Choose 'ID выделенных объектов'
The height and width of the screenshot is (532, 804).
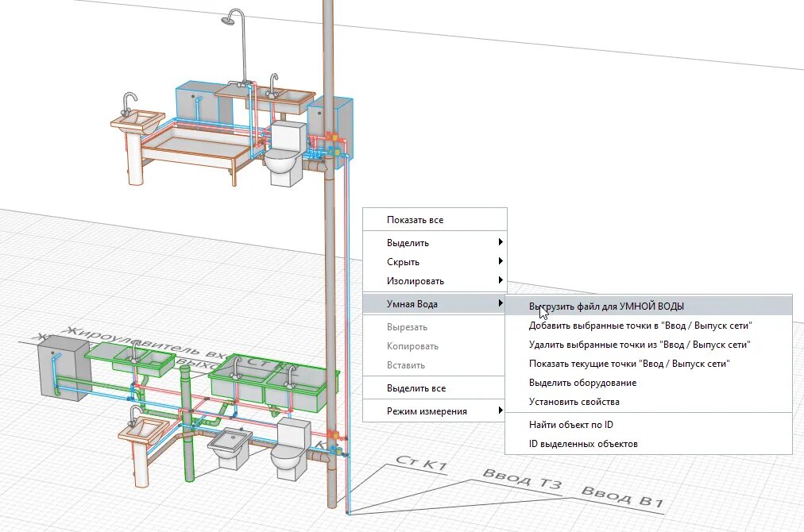tap(648, 443)
